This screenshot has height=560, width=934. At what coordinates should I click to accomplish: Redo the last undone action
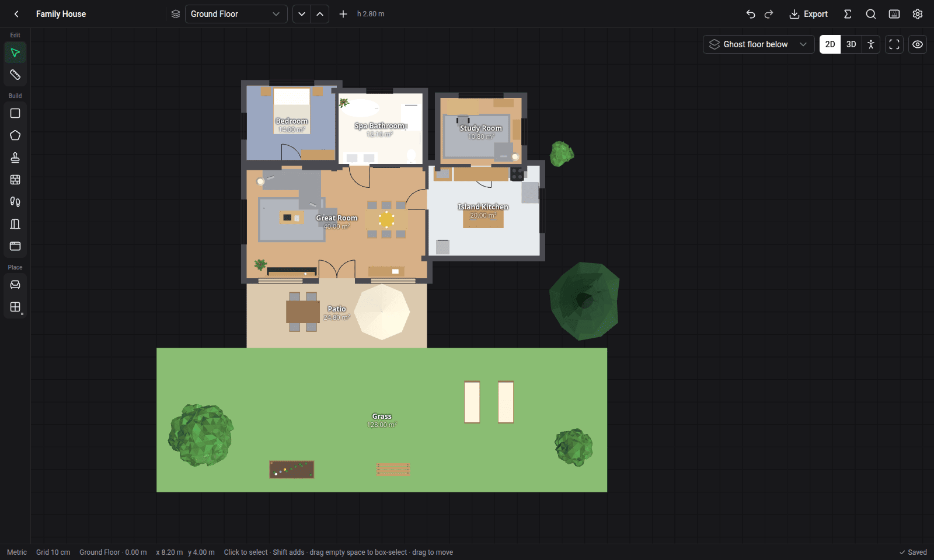click(x=769, y=14)
